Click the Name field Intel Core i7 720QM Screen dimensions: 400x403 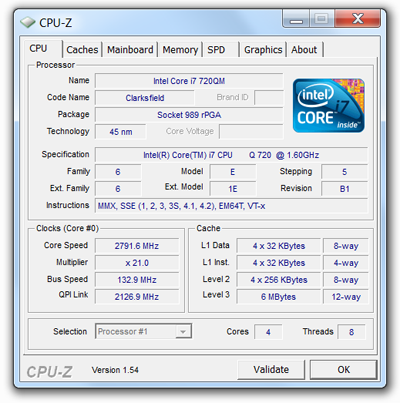coord(189,81)
